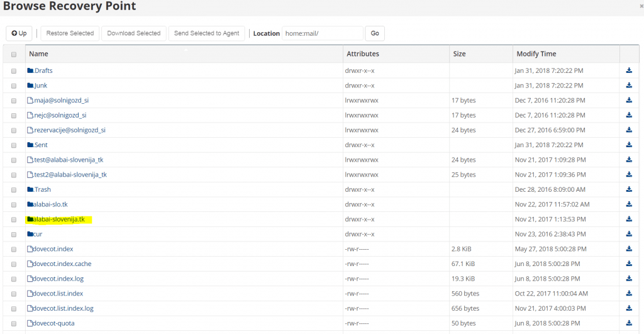Click the dovecot.index.log file name
644x334 pixels.
tap(55, 279)
